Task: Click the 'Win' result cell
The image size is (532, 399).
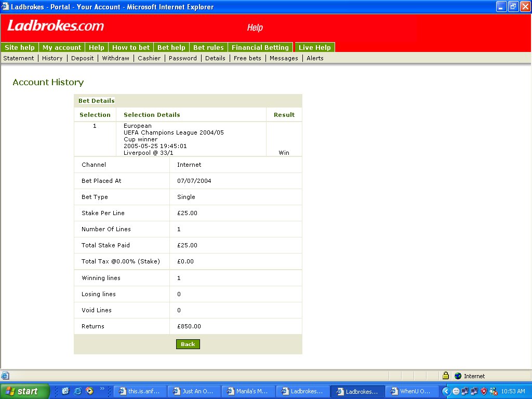Action: [284, 153]
